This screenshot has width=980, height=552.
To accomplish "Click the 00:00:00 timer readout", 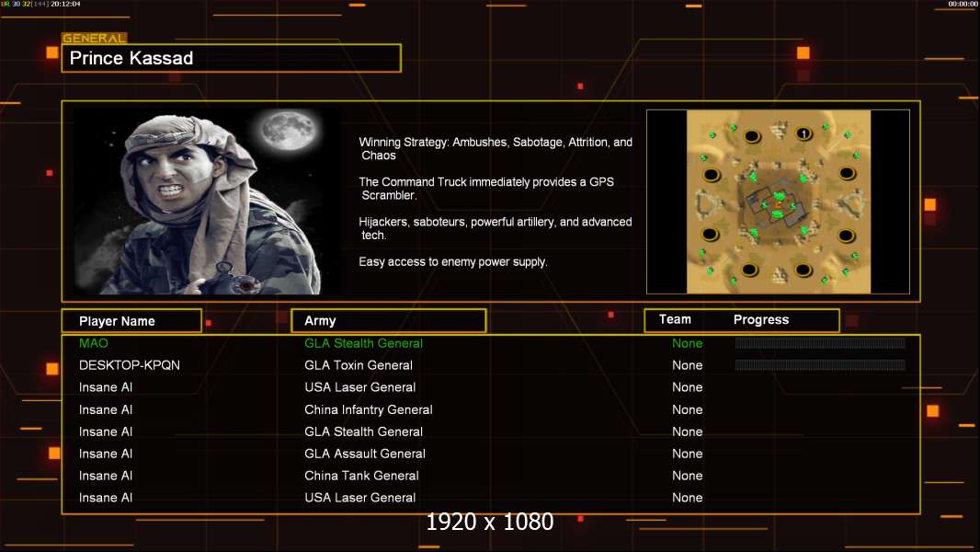I will [x=963, y=4].
